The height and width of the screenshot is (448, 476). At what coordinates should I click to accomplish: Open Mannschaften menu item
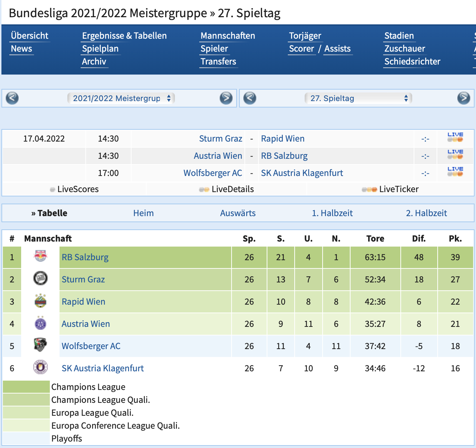(228, 36)
